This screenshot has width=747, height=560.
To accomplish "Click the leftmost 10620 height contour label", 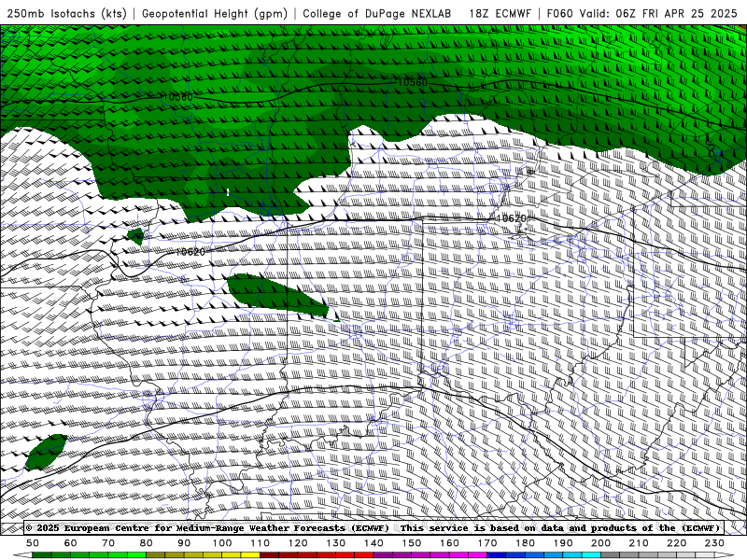I will (x=190, y=252).
